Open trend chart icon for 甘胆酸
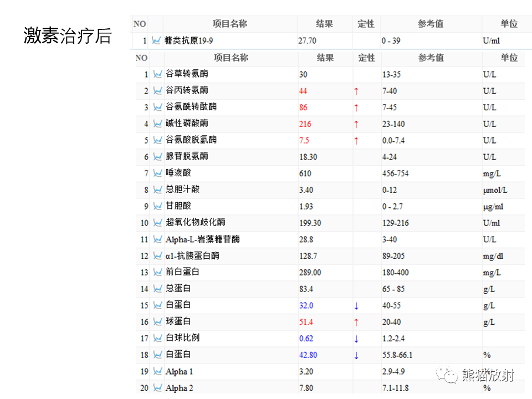Screen dimensions: 532x399 [x=157, y=206]
